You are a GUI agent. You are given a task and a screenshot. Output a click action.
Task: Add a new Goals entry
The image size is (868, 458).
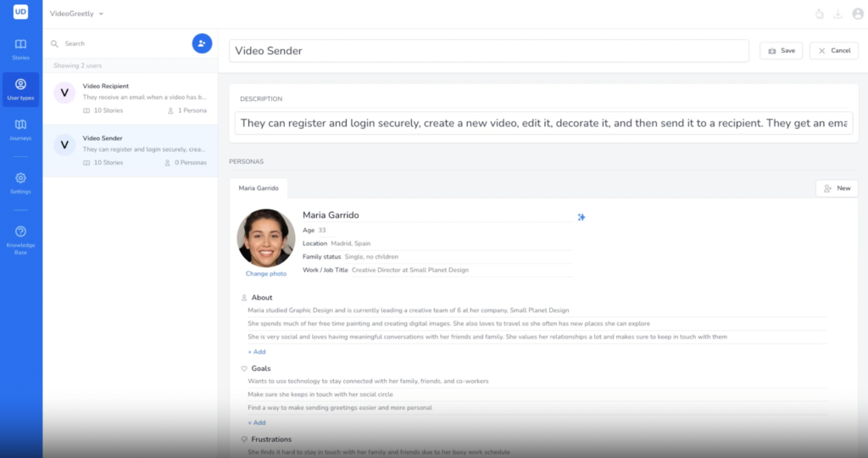pyautogui.click(x=257, y=423)
